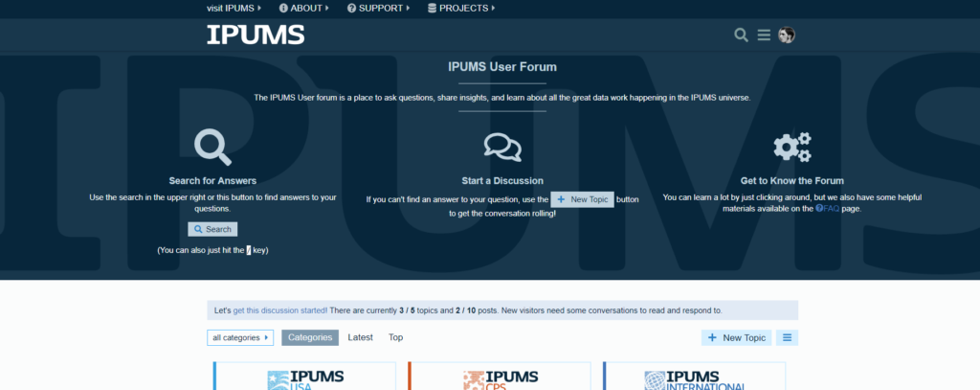Open the hamburger menu icon in header
Viewport: 980px width, 390px height.
tap(764, 35)
